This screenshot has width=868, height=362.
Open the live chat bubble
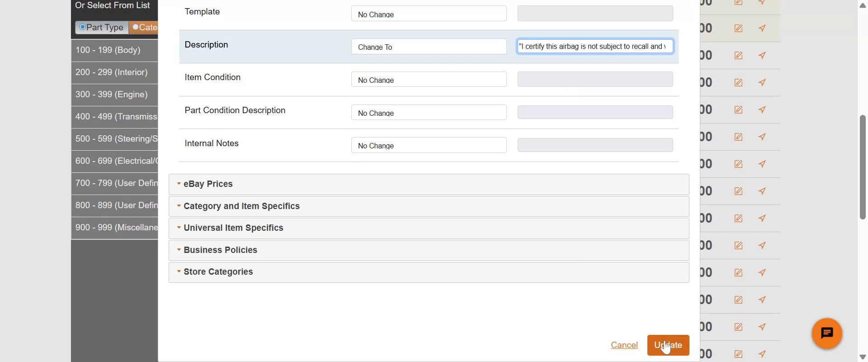827,333
